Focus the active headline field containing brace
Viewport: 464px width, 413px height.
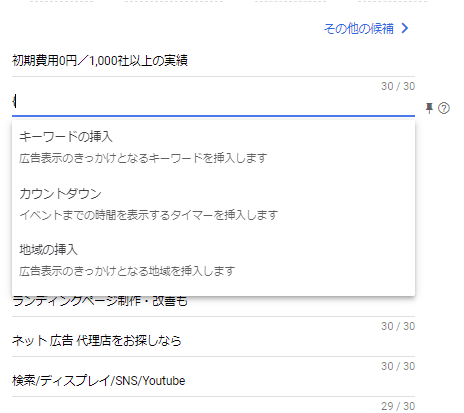pyautogui.click(x=213, y=102)
